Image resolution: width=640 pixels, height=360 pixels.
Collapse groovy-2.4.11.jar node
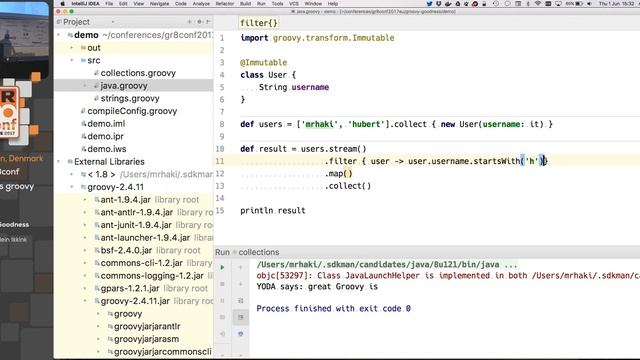[x=85, y=301]
